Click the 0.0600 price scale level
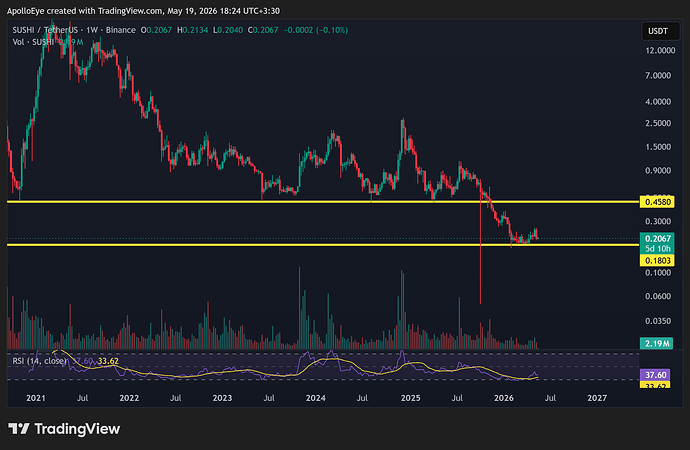 (x=658, y=296)
